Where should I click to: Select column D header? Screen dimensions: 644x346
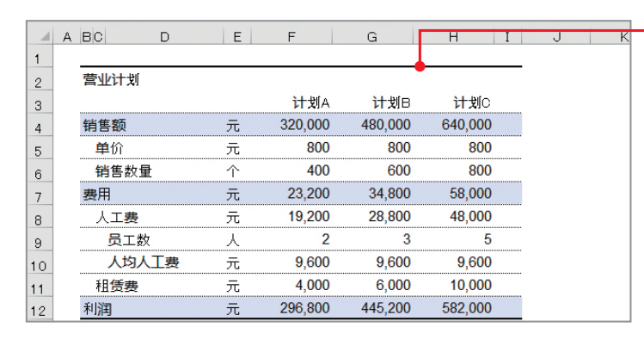pyautogui.click(x=165, y=37)
